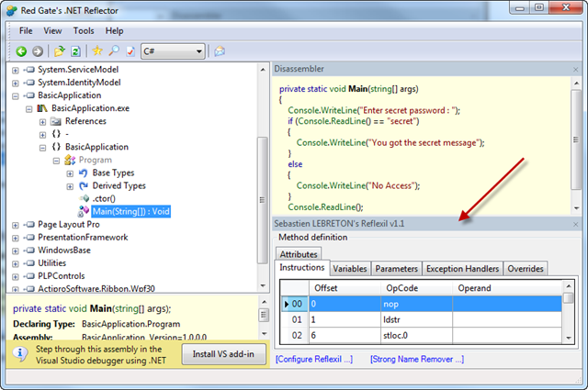Screen dimensions: 588x390
Task: Open the File menu
Action: [26, 30]
